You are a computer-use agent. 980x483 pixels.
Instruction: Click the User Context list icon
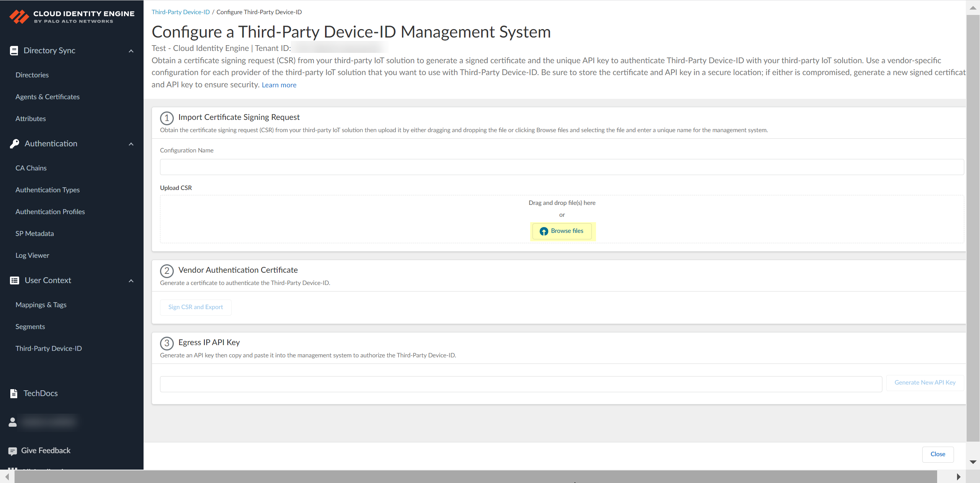click(15, 280)
